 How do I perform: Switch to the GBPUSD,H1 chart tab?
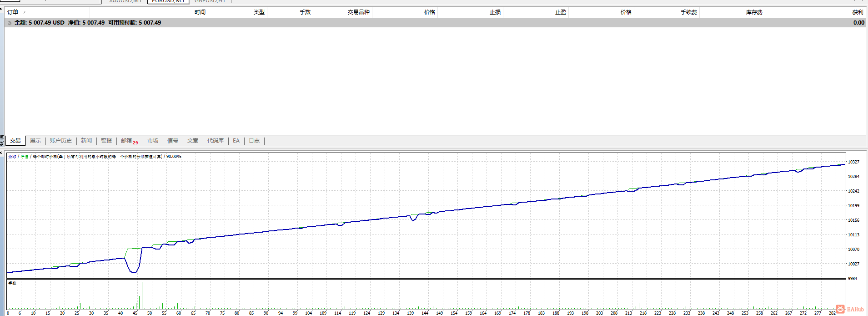(x=210, y=1)
